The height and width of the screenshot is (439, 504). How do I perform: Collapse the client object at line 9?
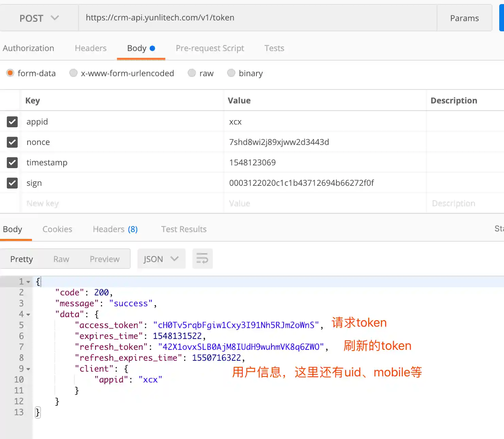[x=28, y=369]
